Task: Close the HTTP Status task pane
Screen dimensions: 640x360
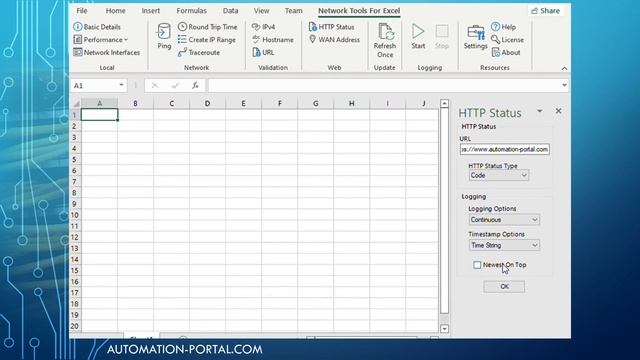Action: point(558,111)
